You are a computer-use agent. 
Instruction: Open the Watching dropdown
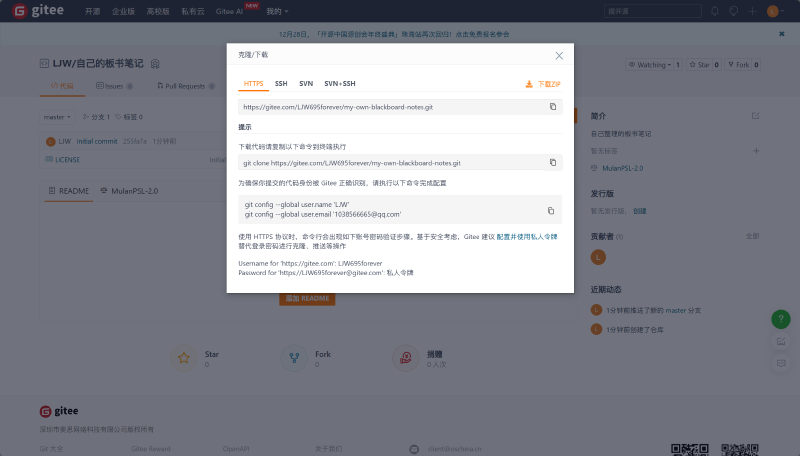tap(649, 65)
